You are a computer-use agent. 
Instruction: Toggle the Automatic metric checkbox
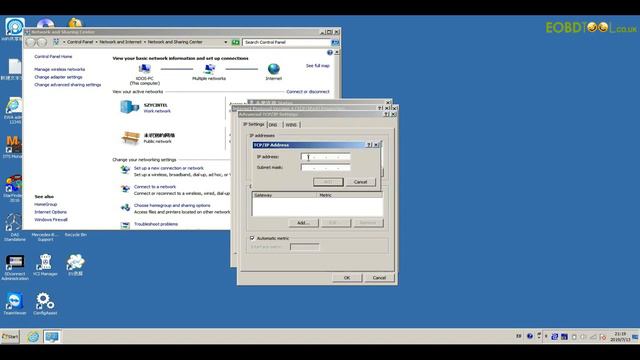tap(252, 238)
